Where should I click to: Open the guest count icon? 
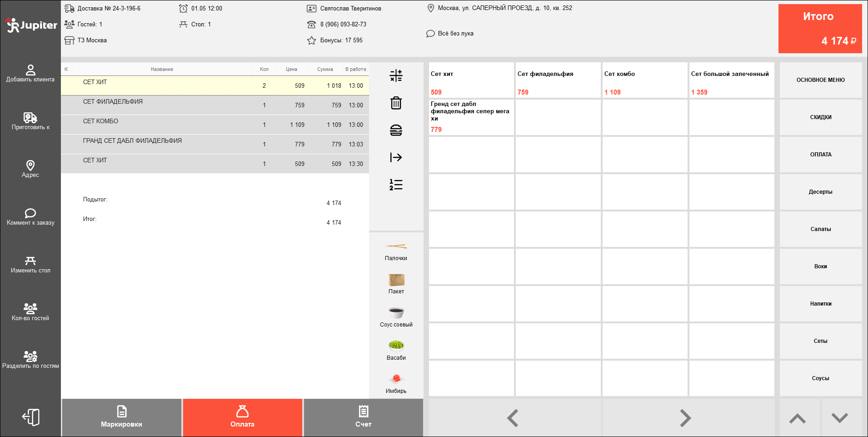point(30,309)
